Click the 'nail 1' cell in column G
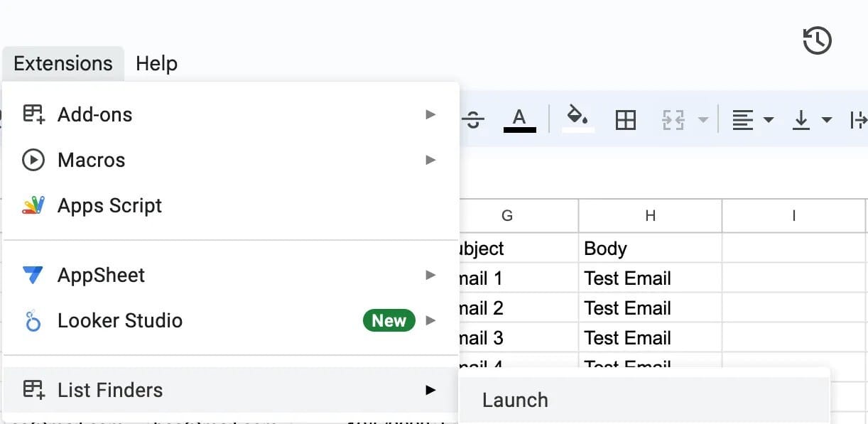 [x=519, y=278]
